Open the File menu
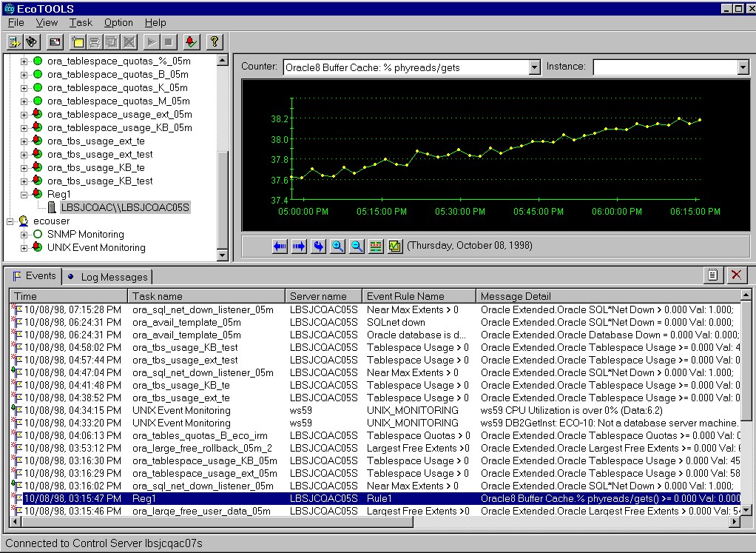The height and width of the screenshot is (553, 756). tap(16, 23)
